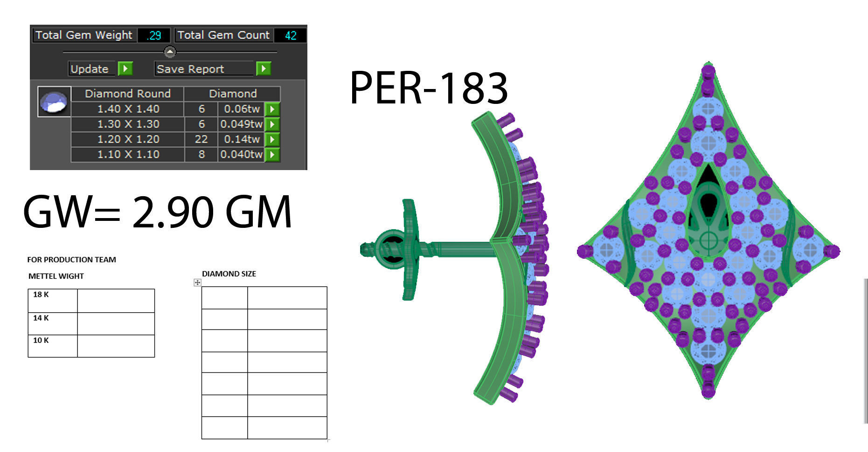Click the green arrow on the 0.06tw row
Viewport: 868px width, 452px height.
272,109
